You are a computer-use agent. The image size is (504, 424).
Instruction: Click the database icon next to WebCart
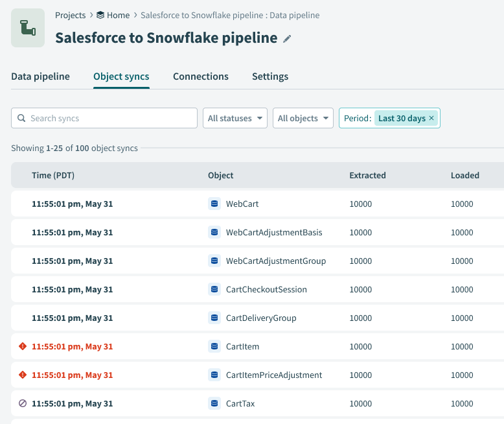point(214,204)
